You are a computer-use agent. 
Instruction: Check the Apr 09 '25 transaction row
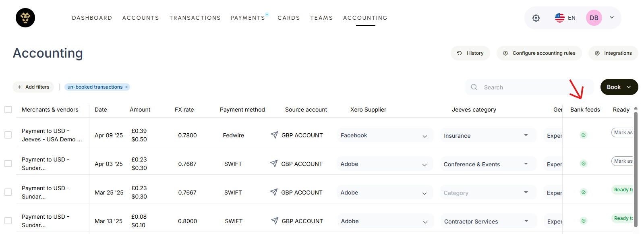pyautogui.click(x=8, y=135)
